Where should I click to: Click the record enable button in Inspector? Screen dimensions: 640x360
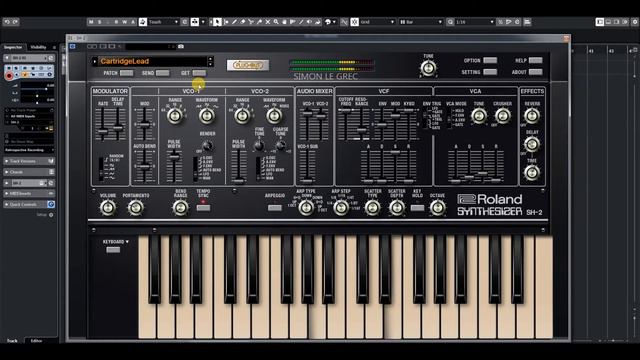click(x=9, y=76)
